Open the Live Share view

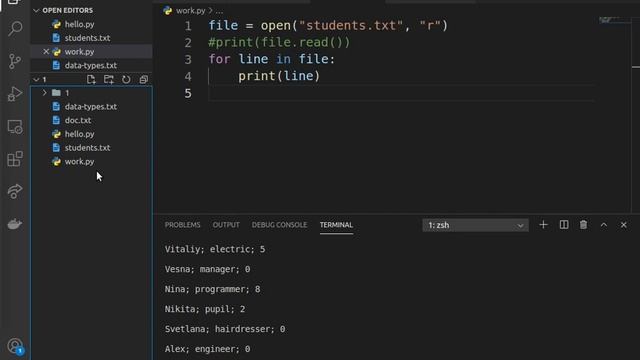(15, 191)
